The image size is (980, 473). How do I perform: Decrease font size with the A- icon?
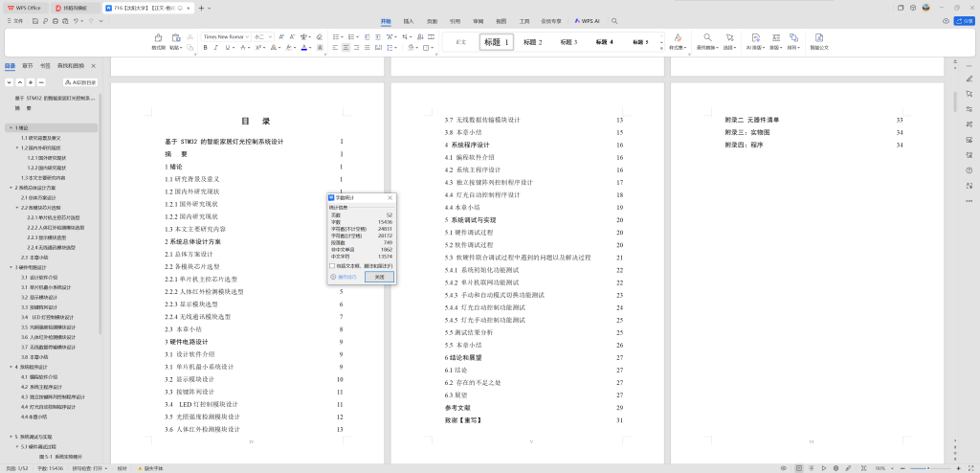[x=293, y=37]
